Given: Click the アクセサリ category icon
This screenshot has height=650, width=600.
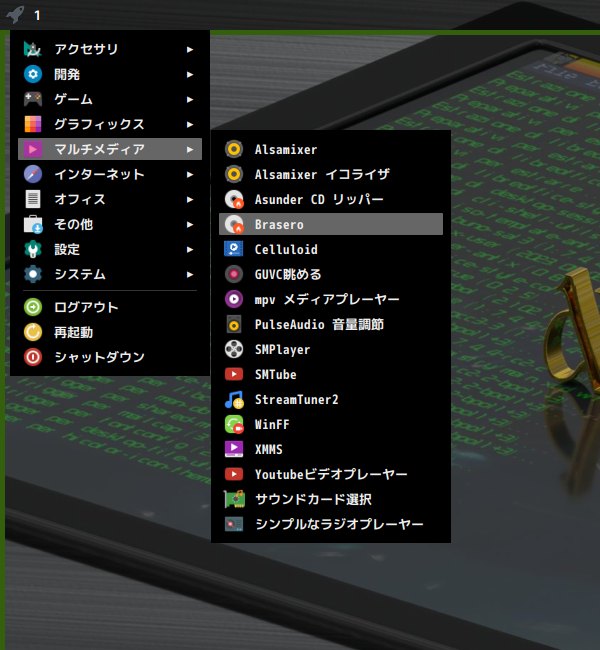Looking at the screenshot, I should pyautogui.click(x=33, y=49).
